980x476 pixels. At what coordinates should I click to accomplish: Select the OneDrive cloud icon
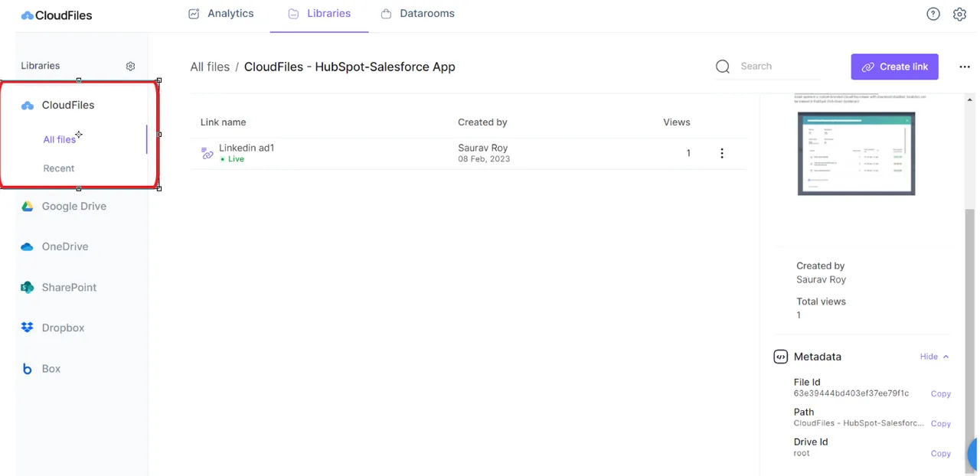pos(27,246)
